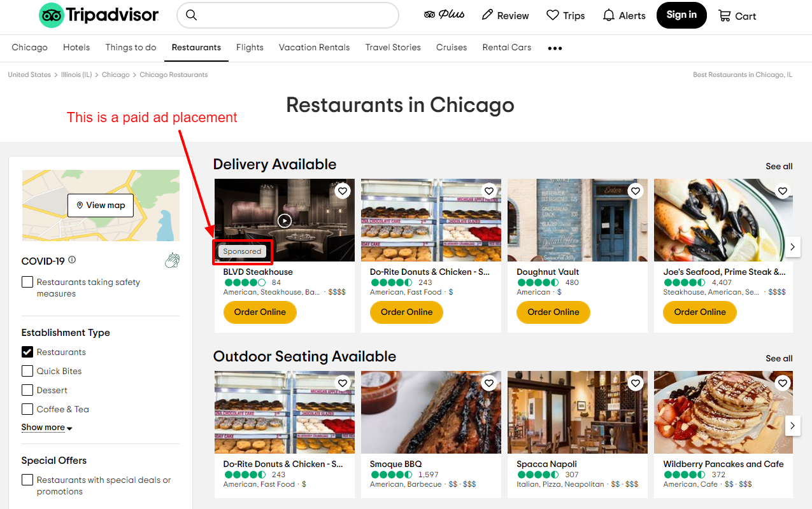812x509 pixels.
Task: Order Online from BLVD Steakhouse
Action: tap(260, 312)
